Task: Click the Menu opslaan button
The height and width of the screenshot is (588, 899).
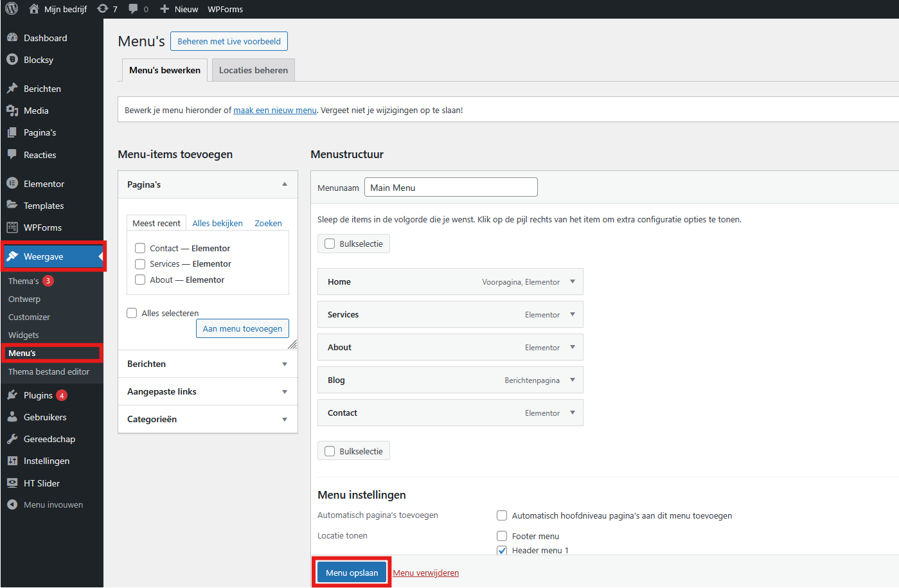Action: [352, 573]
